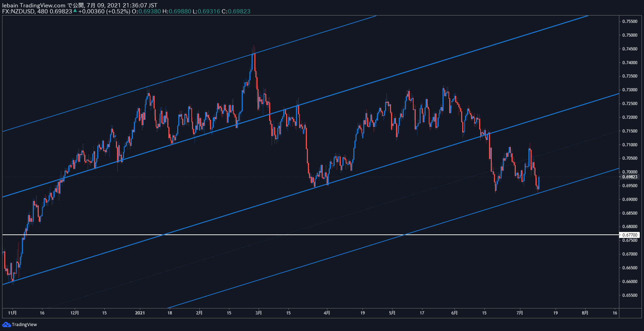
Task: Click the 0.72000 price axis label
Action: [x=630, y=117]
